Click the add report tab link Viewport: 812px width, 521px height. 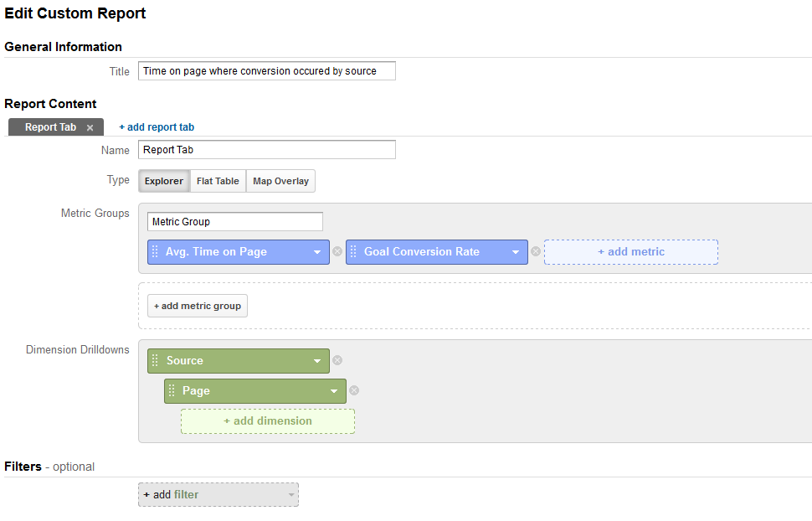tap(157, 127)
